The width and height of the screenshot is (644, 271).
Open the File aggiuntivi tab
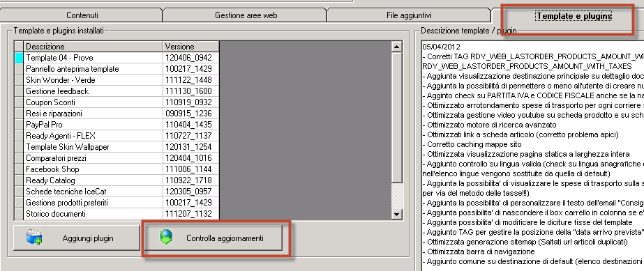409,15
